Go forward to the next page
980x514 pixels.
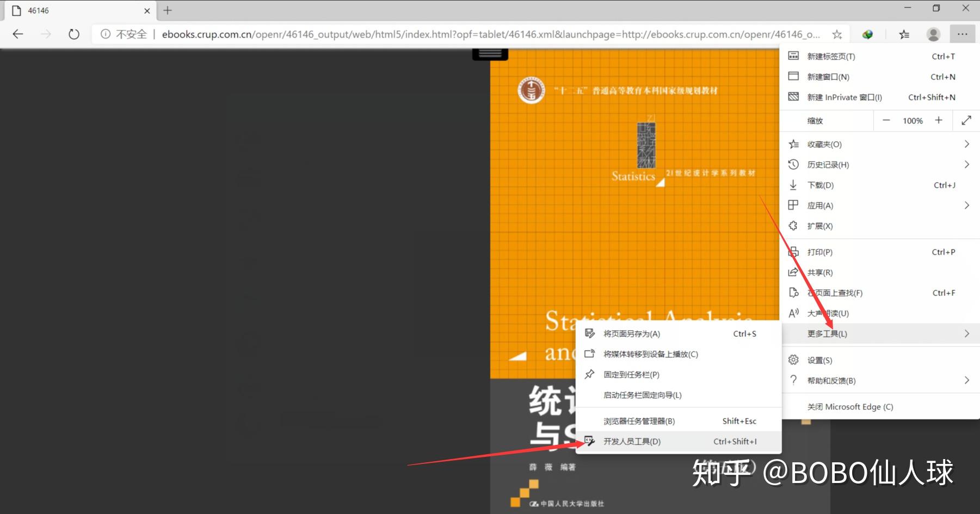[46, 34]
